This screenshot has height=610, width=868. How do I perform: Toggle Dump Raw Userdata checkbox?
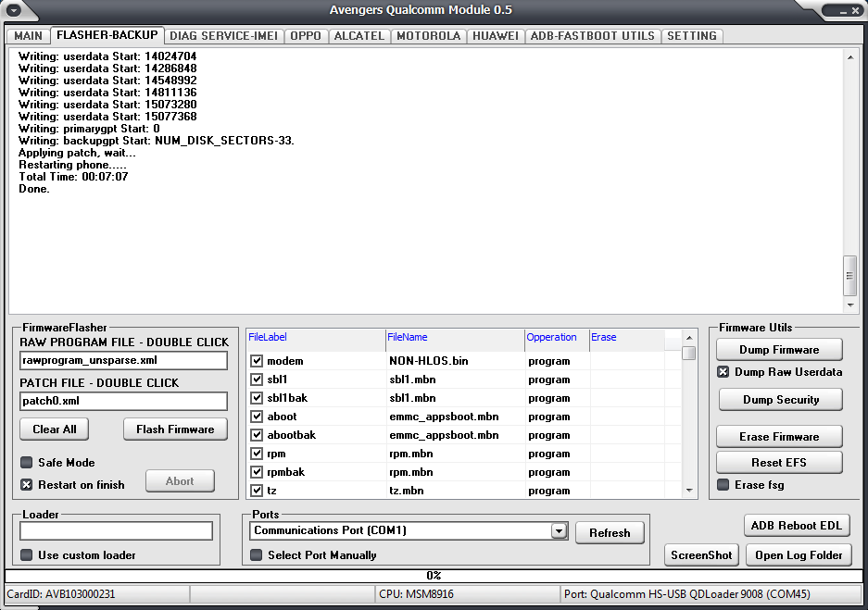pyautogui.click(x=723, y=372)
